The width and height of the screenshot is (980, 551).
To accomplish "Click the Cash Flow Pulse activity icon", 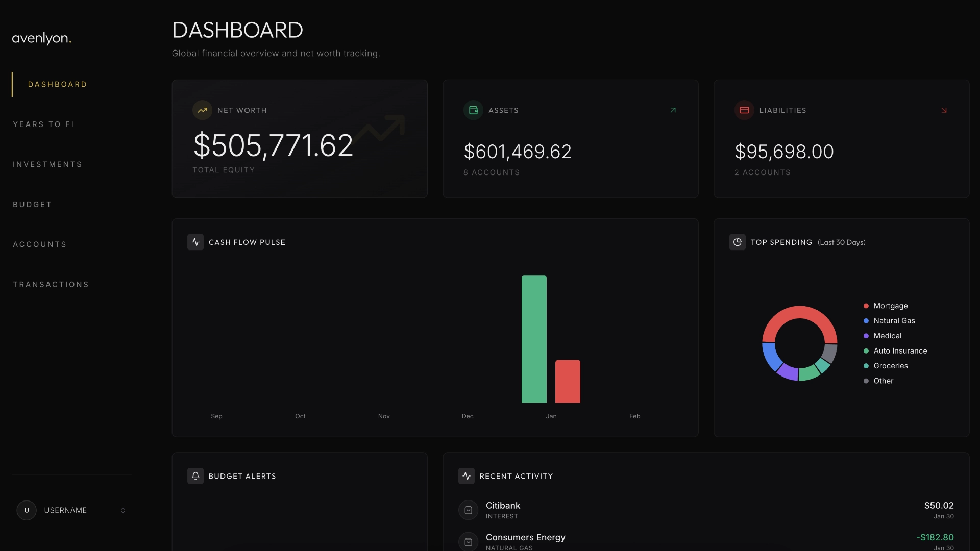I will click(x=195, y=242).
